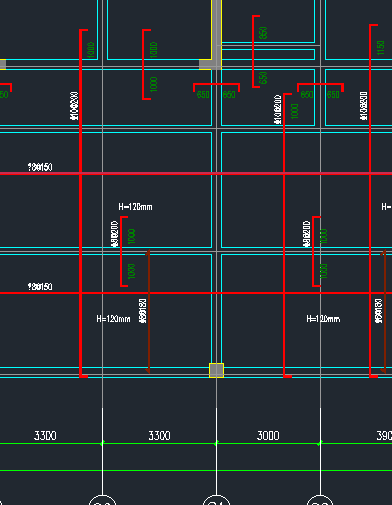
Task: Pick the H-120mm slab label with a dash
Action: (135, 207)
